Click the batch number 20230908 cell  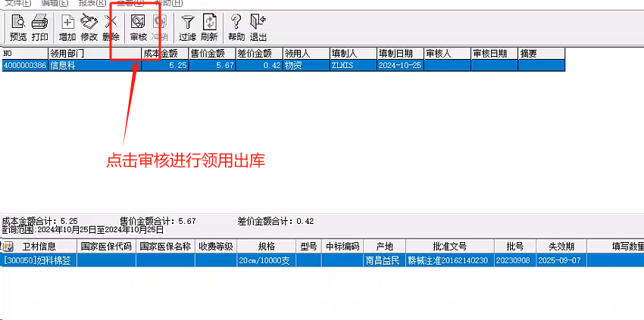click(515, 260)
